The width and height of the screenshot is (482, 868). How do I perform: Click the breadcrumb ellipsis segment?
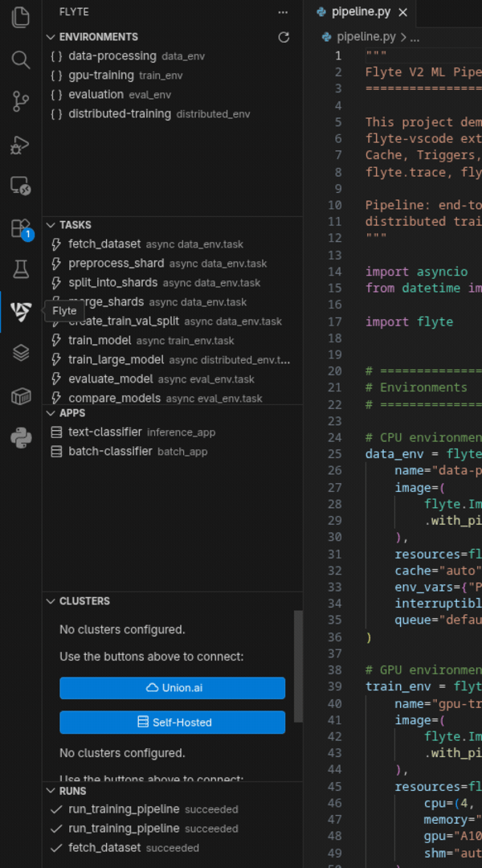(x=415, y=38)
